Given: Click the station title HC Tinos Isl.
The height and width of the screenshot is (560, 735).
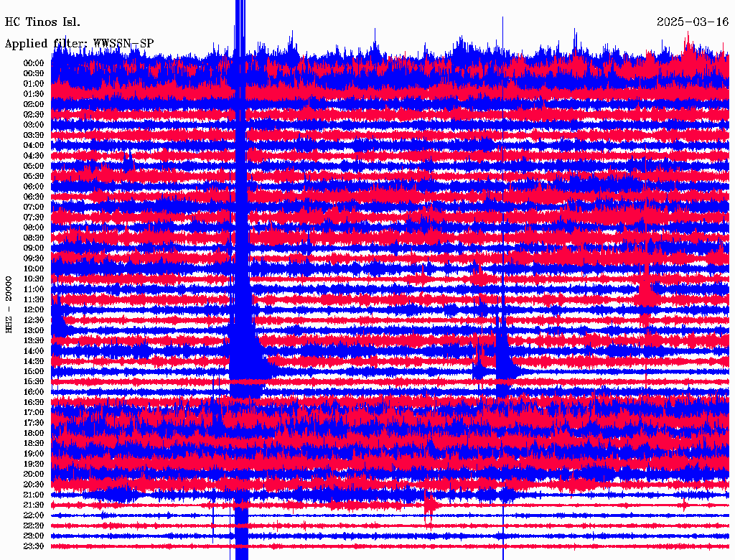Looking at the screenshot, I should 42,22.
